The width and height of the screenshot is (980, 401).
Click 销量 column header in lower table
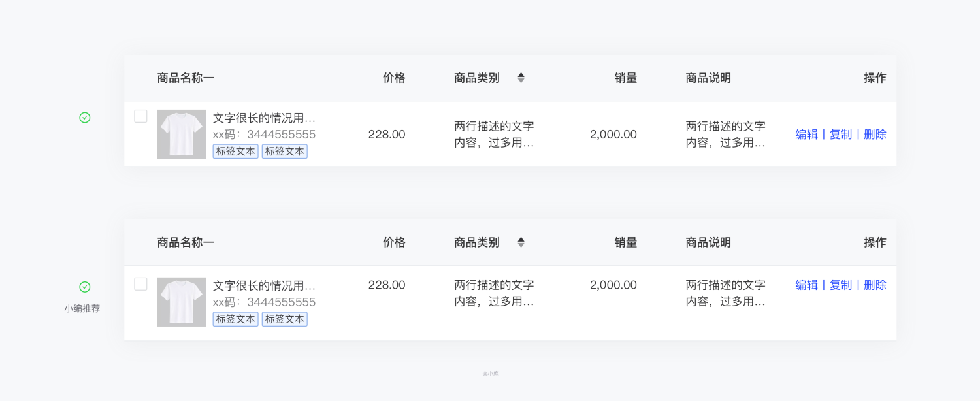(x=626, y=242)
